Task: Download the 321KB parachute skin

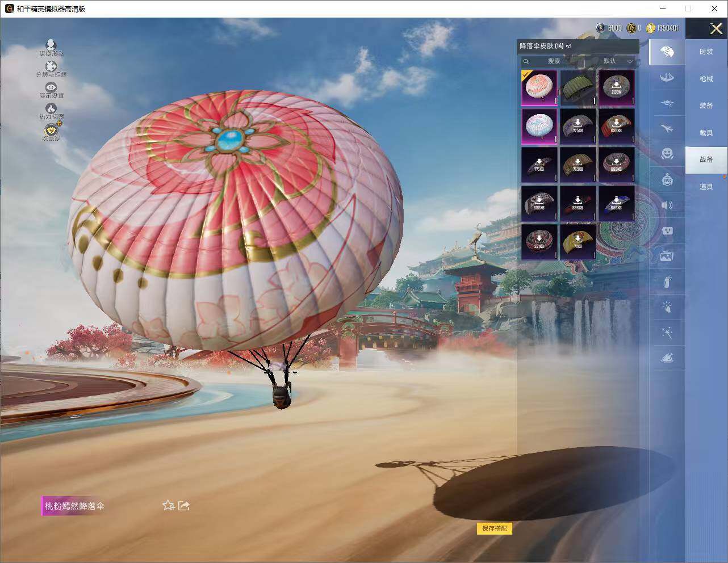Action: click(x=539, y=242)
